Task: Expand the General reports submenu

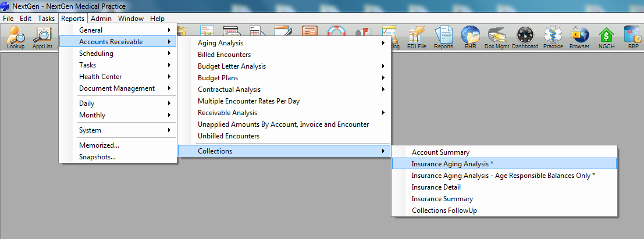Action: coord(118,30)
